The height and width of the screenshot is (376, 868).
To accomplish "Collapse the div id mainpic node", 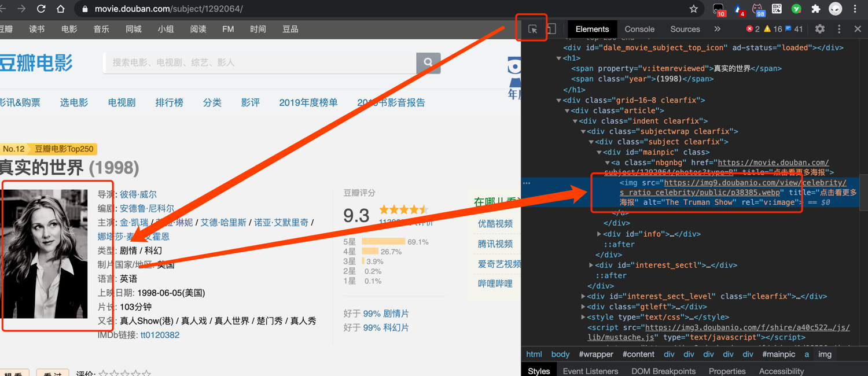I will [x=599, y=152].
